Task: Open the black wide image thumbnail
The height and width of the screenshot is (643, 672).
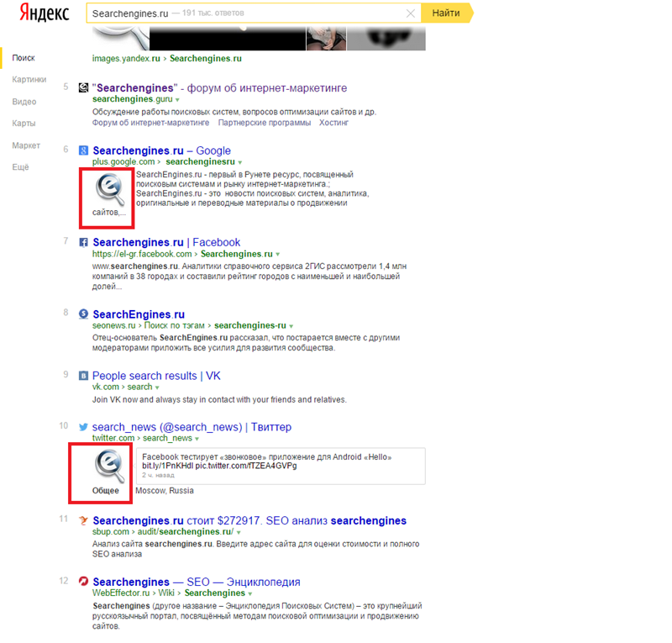Action: (x=228, y=38)
